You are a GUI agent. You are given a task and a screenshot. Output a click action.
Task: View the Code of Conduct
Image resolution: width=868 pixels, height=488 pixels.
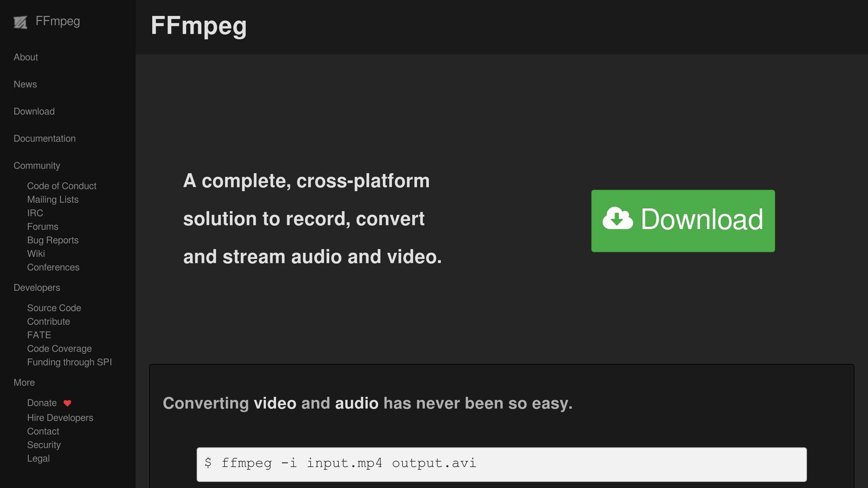[x=61, y=186]
